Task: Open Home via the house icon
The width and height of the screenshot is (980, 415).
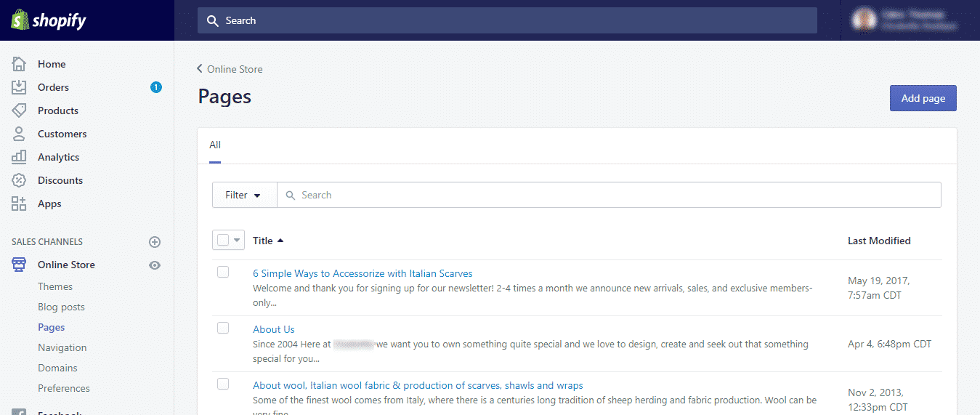Action: point(19,64)
